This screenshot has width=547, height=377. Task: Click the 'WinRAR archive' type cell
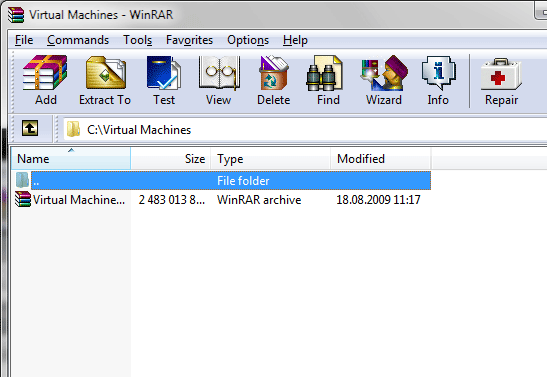point(259,200)
